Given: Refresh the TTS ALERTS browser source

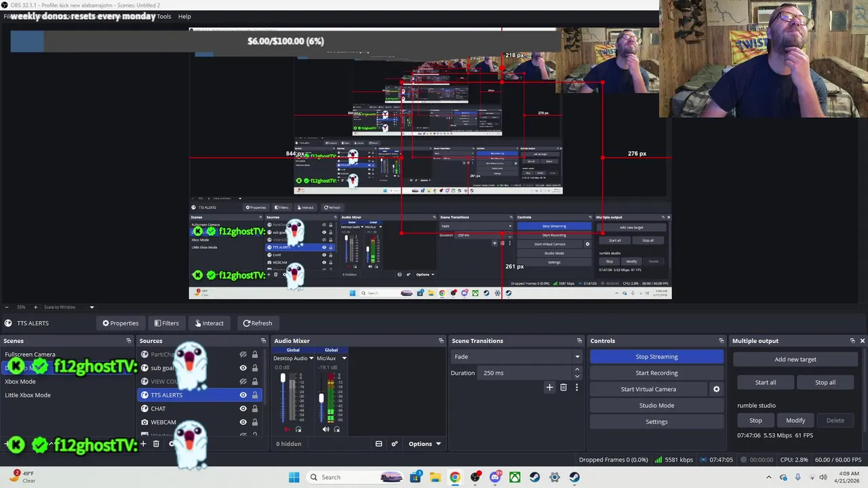Looking at the screenshot, I should tap(257, 323).
